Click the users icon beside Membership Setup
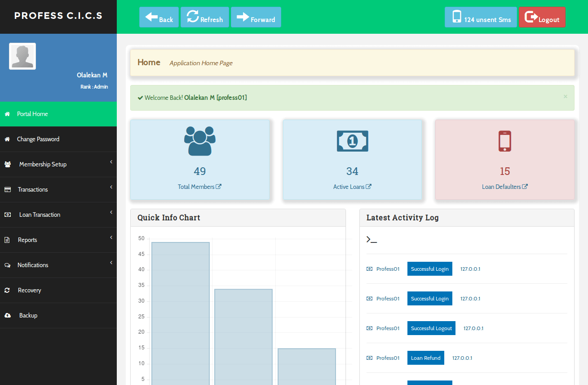 coord(8,164)
